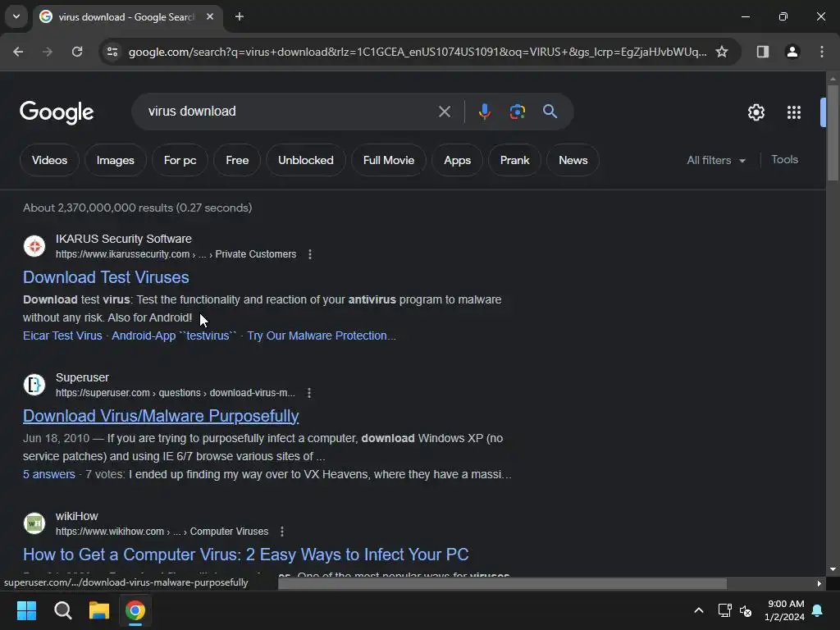Open the Windows Start menu

tap(26, 610)
